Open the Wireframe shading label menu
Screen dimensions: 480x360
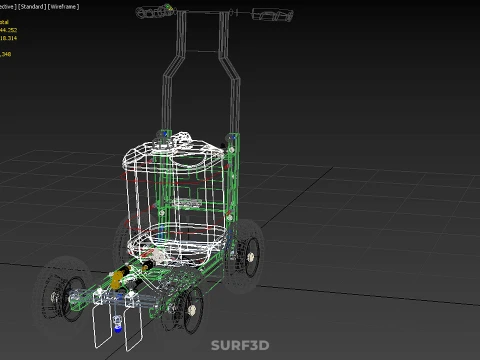[63, 7]
